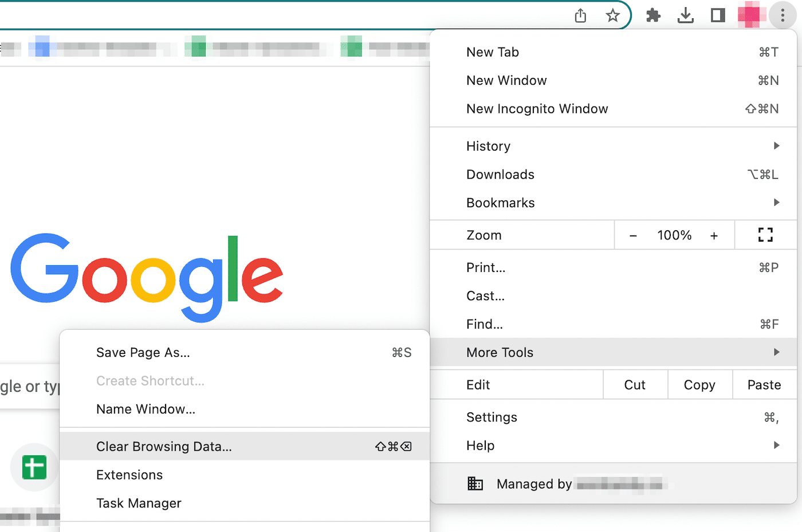This screenshot has height=532, width=802.
Task: Open Task Manager from More Tools submenu
Action: pos(138,503)
